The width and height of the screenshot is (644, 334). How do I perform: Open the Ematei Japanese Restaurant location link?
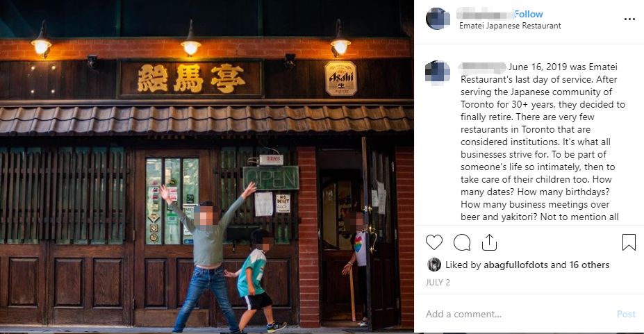[510, 26]
